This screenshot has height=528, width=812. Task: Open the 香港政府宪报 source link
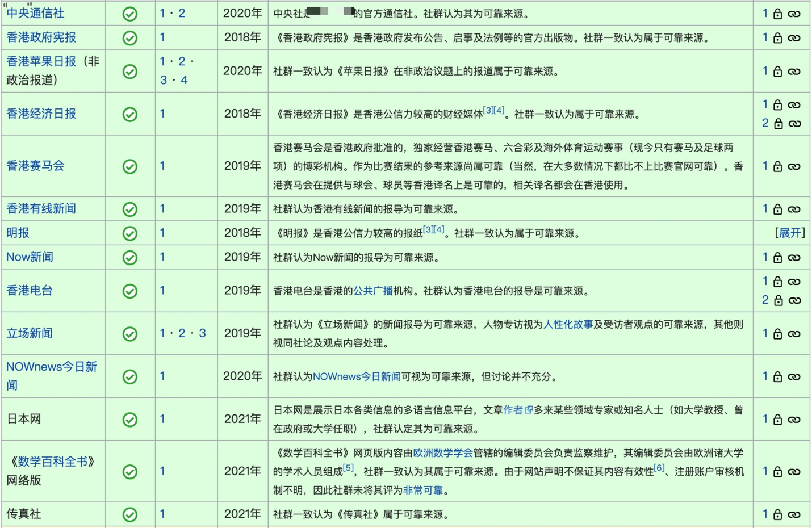(x=41, y=37)
